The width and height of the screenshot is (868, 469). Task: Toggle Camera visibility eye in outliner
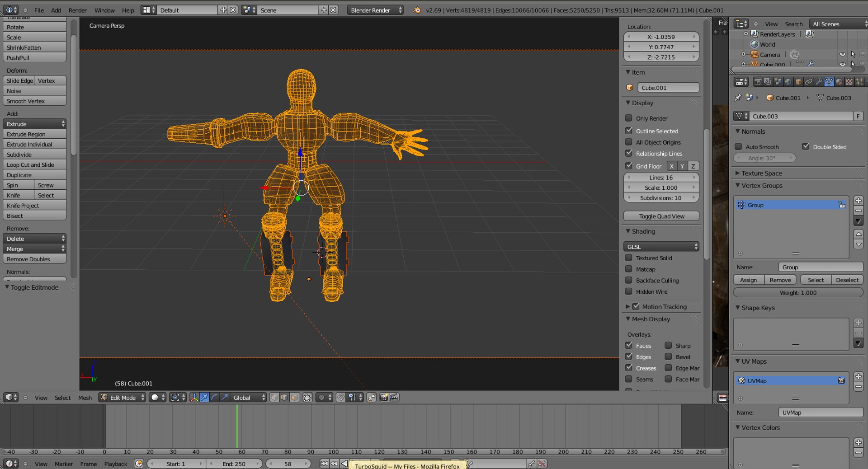(x=843, y=54)
